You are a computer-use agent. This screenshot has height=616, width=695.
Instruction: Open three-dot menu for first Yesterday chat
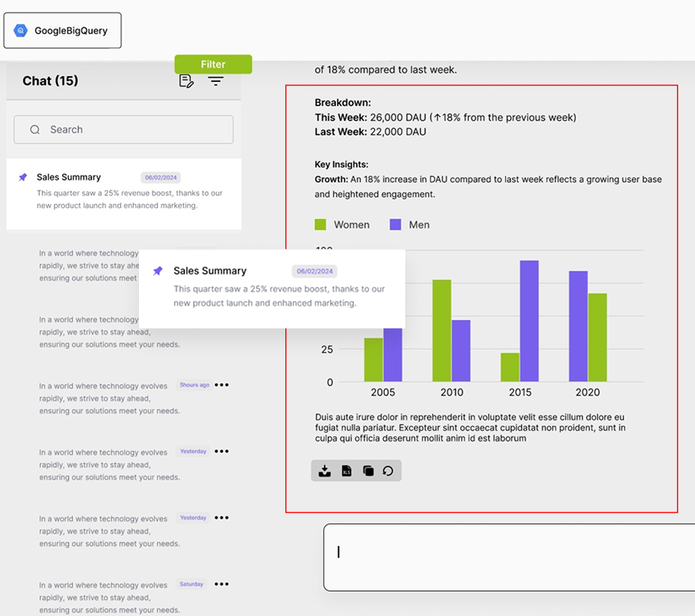point(222,451)
